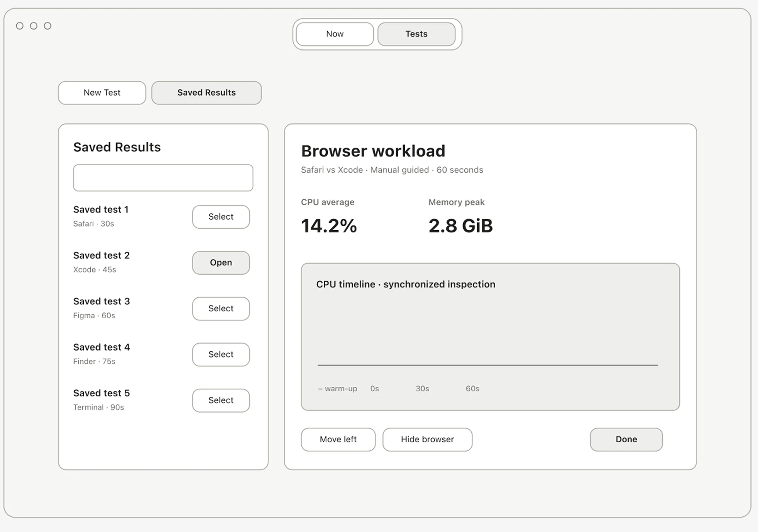Click the Hide browser button

(x=427, y=439)
